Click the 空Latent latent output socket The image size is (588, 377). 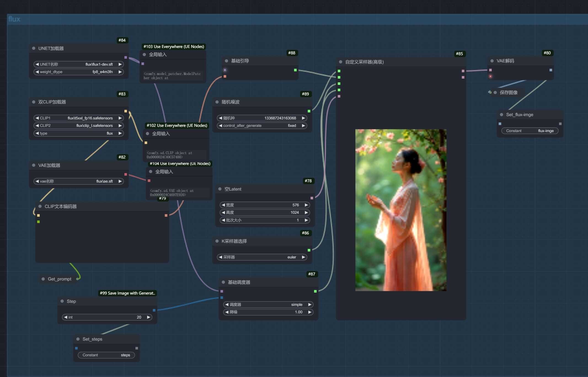click(x=312, y=198)
